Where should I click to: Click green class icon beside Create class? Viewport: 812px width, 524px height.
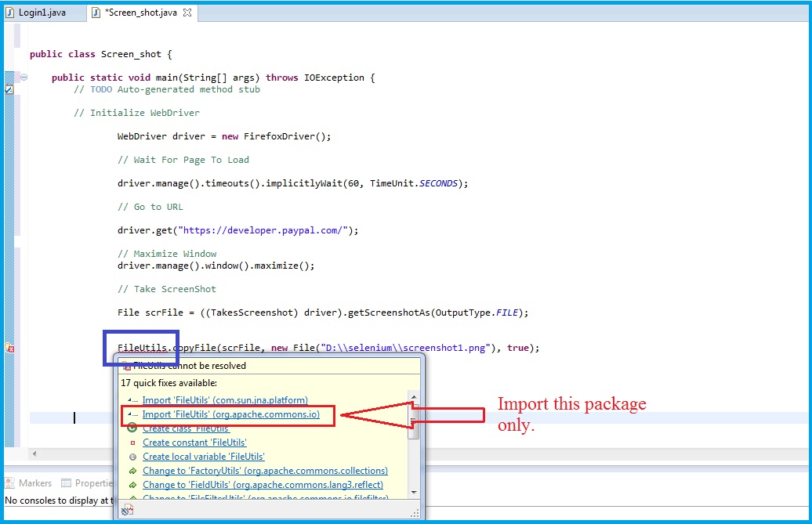(x=132, y=428)
